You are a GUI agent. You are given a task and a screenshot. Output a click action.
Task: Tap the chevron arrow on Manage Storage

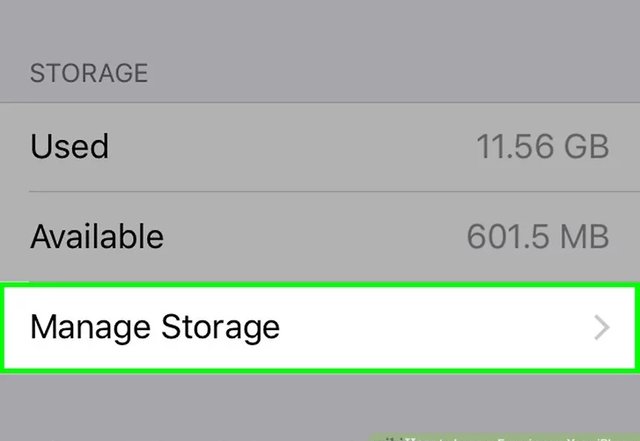point(601,328)
